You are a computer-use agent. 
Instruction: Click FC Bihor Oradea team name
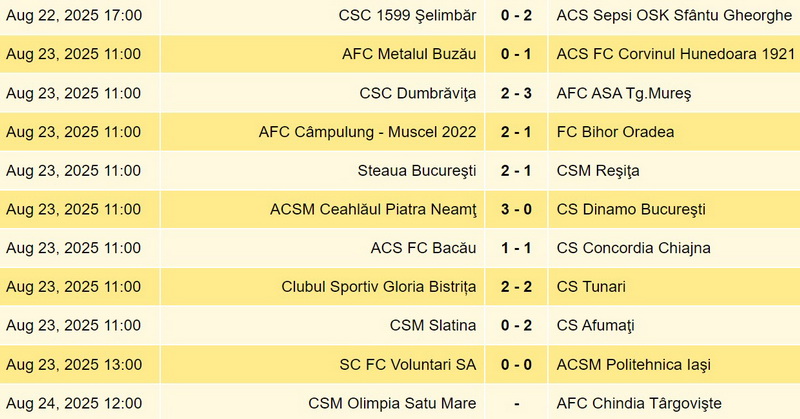point(615,132)
